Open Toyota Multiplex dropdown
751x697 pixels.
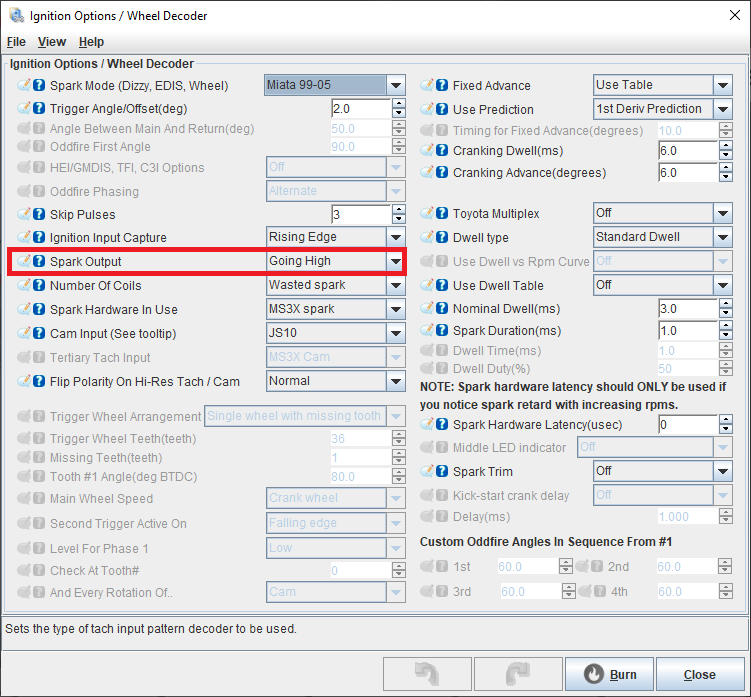[x=723, y=213]
